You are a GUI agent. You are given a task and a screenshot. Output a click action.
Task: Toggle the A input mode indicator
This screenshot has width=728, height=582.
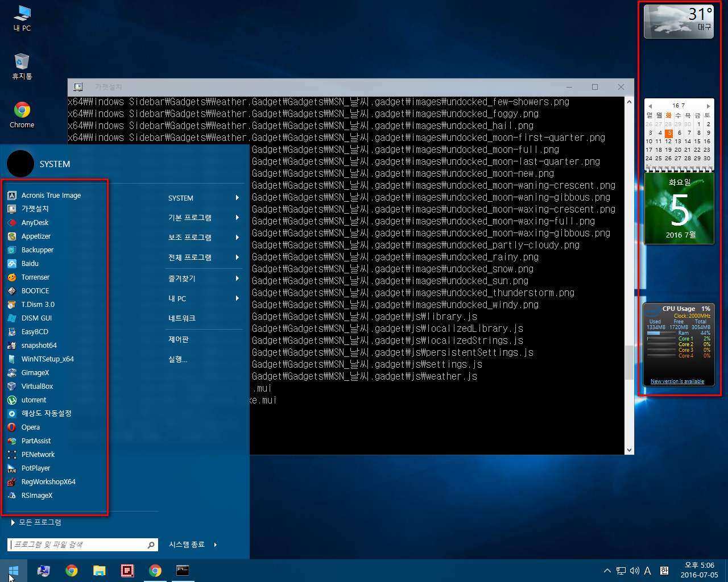(648, 571)
